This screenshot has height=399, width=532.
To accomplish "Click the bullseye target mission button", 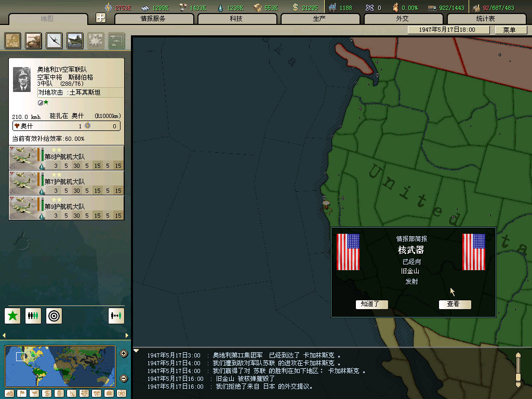I will click(x=54, y=316).
